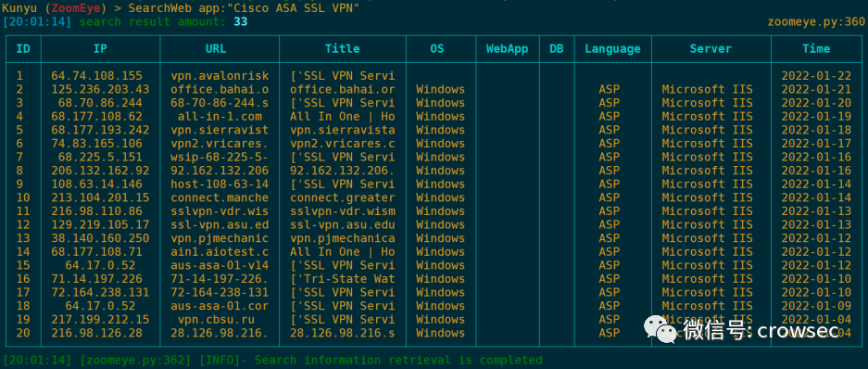The image size is (868, 369).
Task: Click zoomeye.py:360 source reference text
Action: pos(816,21)
